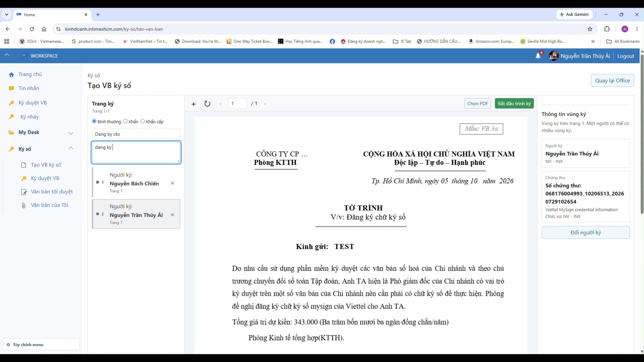Image resolution: width=644 pixels, height=362 pixels.
Task: Select the Khẩn cấp priority
Action: pos(143,121)
